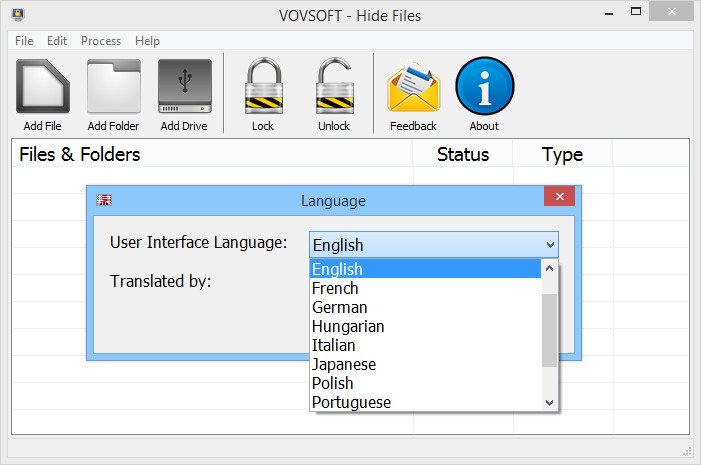The width and height of the screenshot is (701, 465).
Task: Click the Status column header
Action: click(462, 154)
